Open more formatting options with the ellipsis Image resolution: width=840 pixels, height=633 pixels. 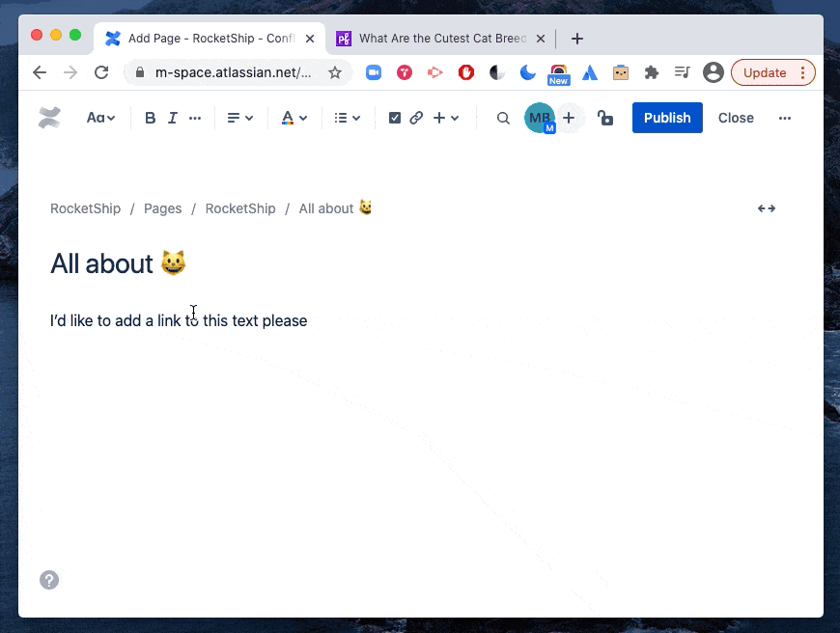194,117
